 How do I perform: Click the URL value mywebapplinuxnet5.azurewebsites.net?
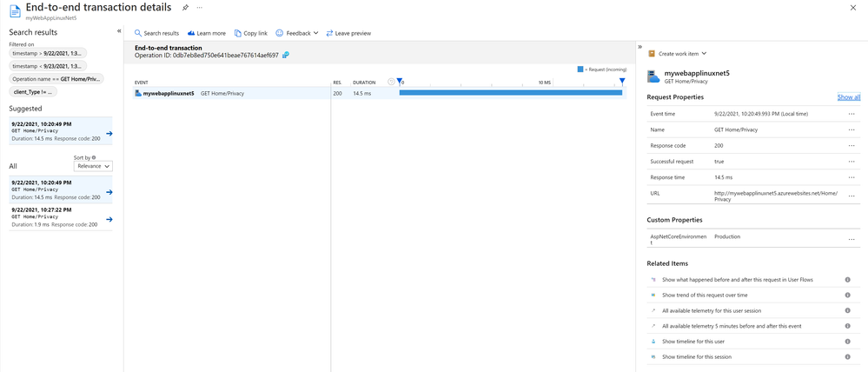click(776, 196)
